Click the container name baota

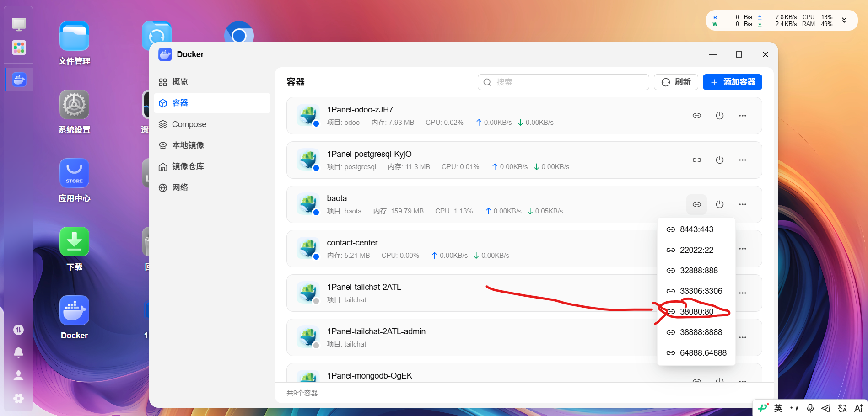pos(337,198)
